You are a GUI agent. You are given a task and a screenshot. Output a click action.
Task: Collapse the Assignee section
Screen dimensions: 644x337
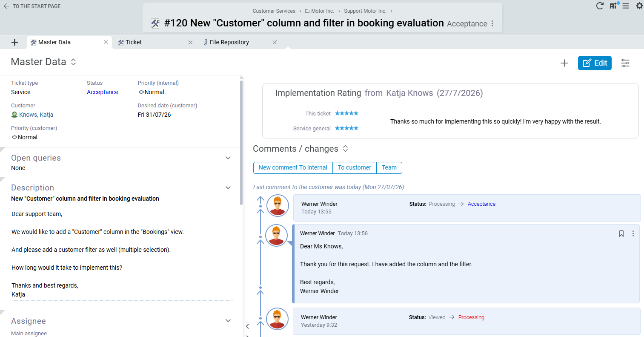(x=228, y=321)
